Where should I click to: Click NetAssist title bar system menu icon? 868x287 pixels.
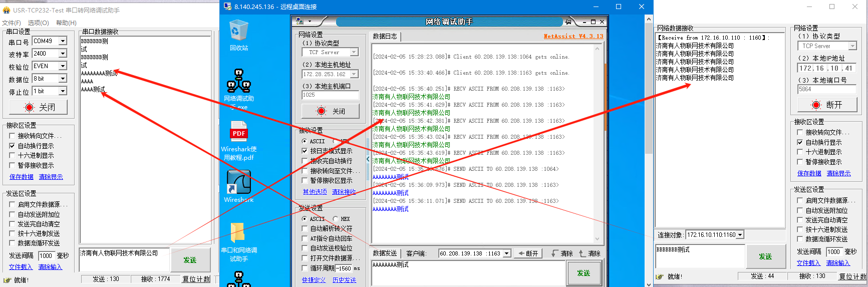[x=300, y=22]
